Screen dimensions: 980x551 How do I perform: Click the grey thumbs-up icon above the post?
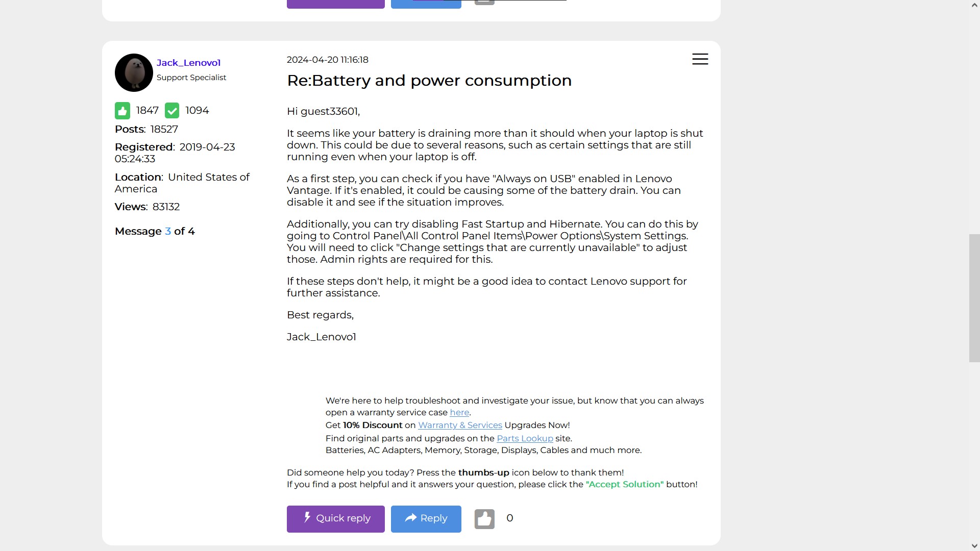pyautogui.click(x=484, y=2)
